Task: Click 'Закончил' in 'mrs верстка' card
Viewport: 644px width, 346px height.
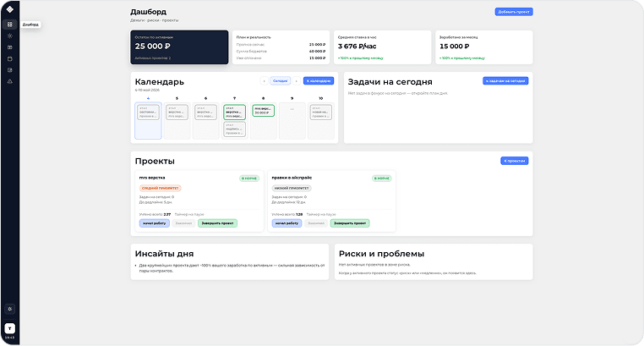Action: [183, 223]
